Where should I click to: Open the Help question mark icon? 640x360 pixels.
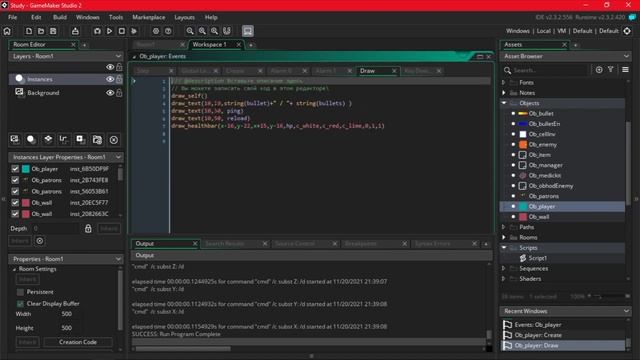point(168,31)
